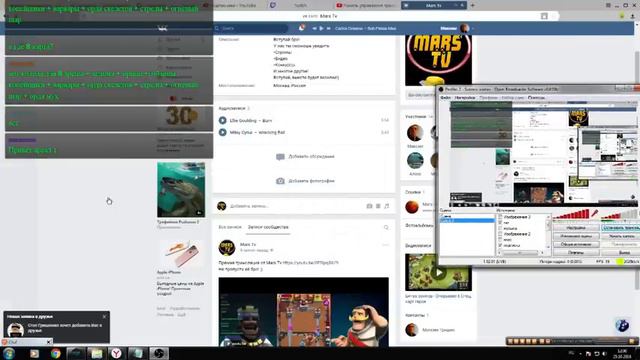Click the Добавить обсуждение link
Image resolution: width=640 pixels, height=360 pixels.
click(311, 157)
